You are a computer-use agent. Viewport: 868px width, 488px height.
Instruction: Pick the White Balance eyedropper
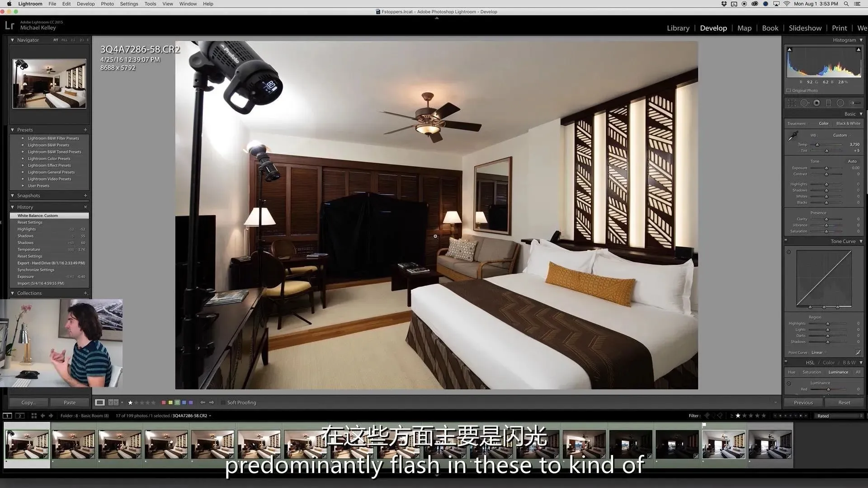(793, 136)
